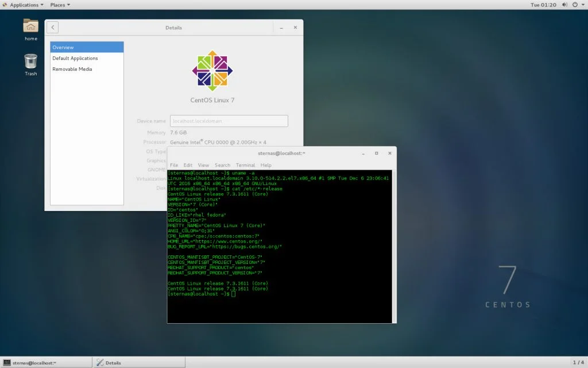588x368 pixels.
Task: Click the Trash icon on the desktop
Action: click(30, 61)
